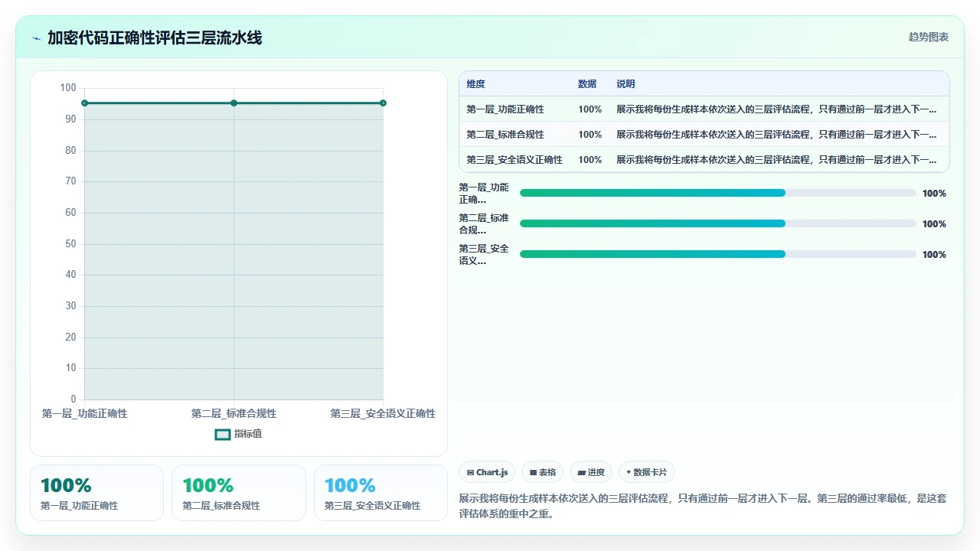Viewport: 980px width, 551px height.
Task: Select table cell 第二层_标准合规性
Action: (x=505, y=135)
